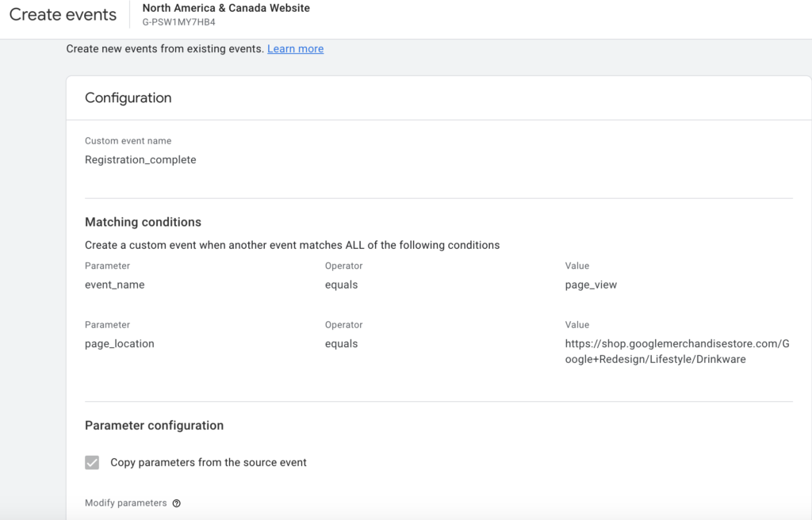The image size is (812, 520).
Task: Select the page_location parameter field
Action: 119,344
